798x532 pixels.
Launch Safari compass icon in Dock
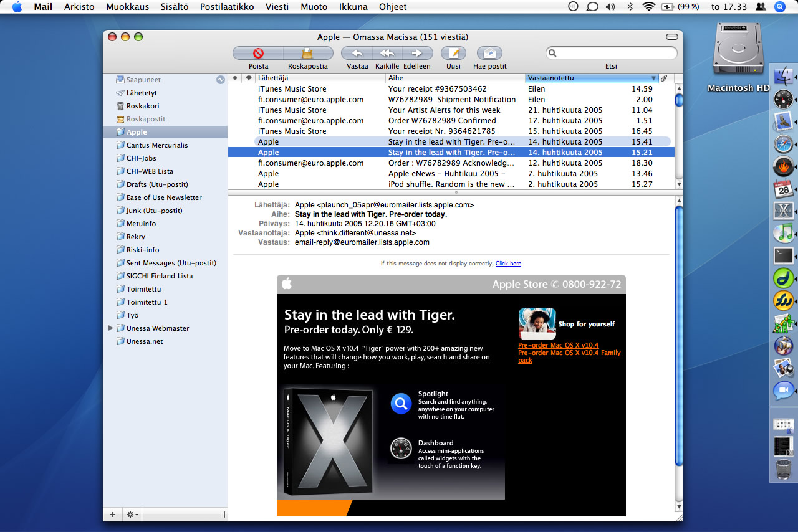[783, 144]
